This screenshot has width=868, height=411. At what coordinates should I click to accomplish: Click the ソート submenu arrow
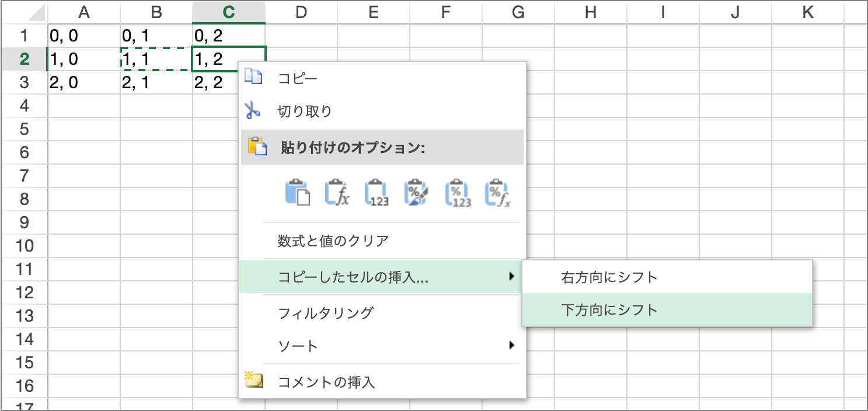512,345
